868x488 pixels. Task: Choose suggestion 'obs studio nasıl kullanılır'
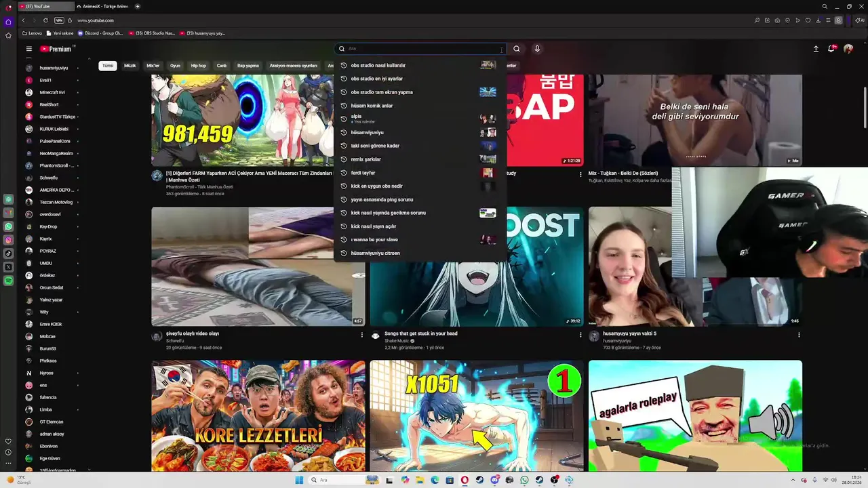coord(420,65)
